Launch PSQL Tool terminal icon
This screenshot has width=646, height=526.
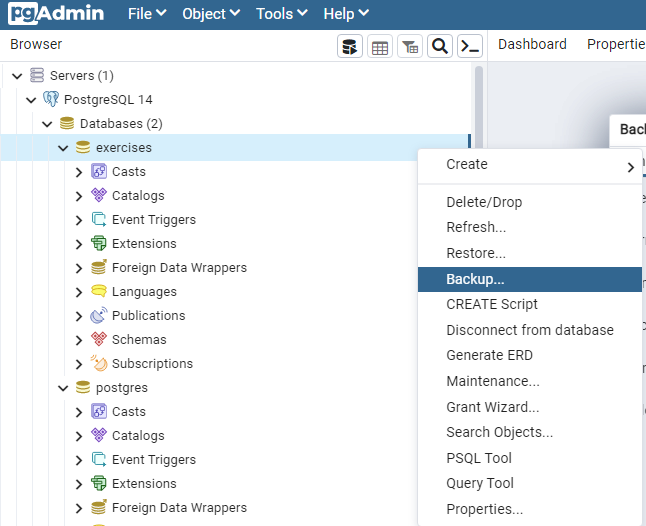(470, 46)
